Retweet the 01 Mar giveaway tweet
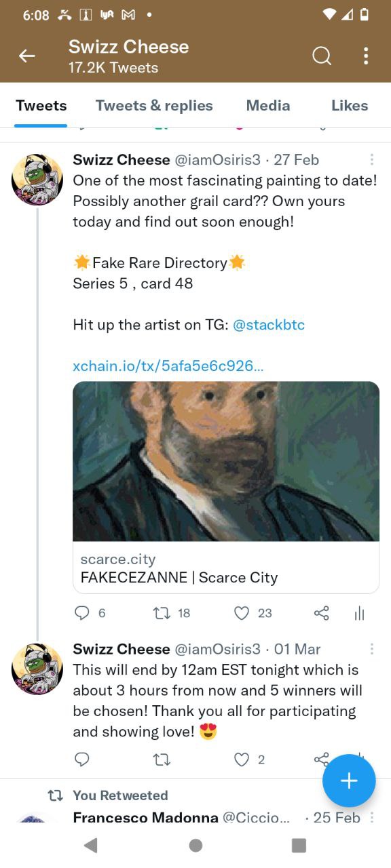The image size is (391, 868). [162, 759]
